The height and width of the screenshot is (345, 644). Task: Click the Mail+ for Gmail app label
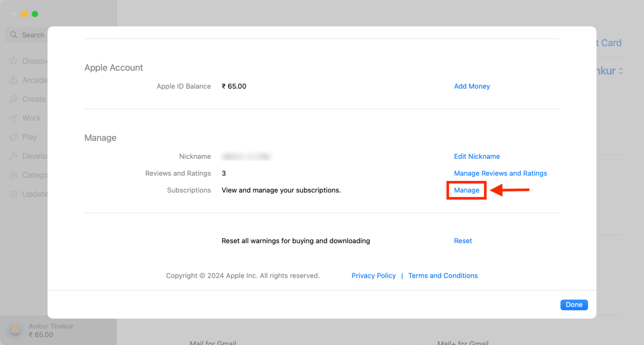coord(463,342)
